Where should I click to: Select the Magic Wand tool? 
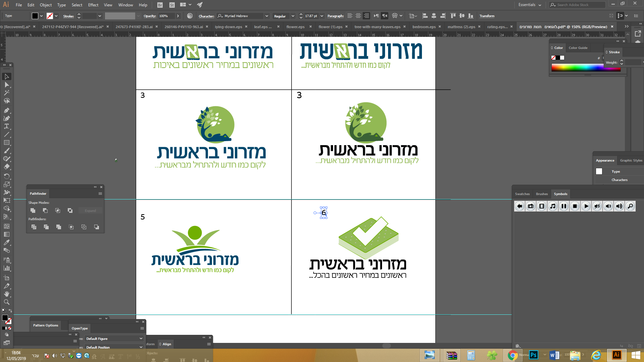click(6, 93)
